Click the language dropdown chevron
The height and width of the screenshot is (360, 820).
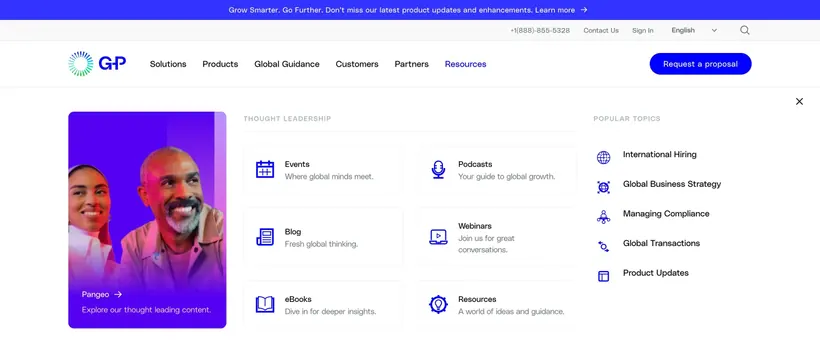[x=714, y=30]
